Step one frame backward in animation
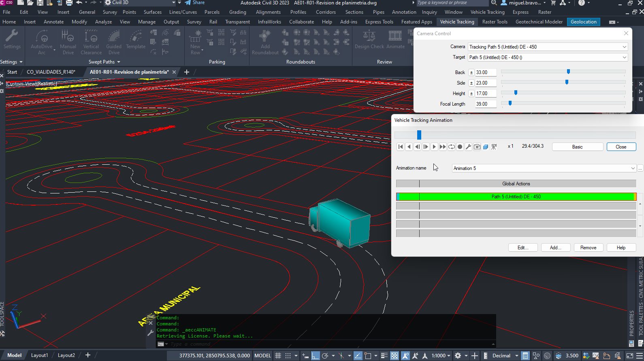 (x=418, y=147)
